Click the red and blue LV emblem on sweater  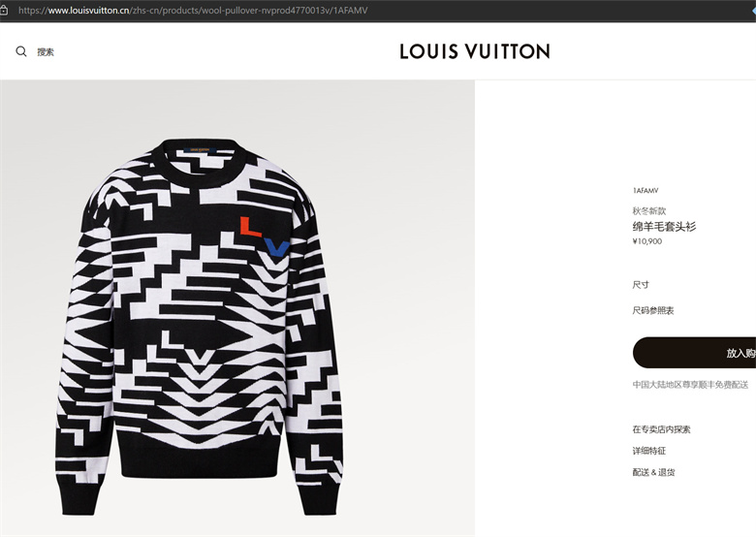point(265,237)
